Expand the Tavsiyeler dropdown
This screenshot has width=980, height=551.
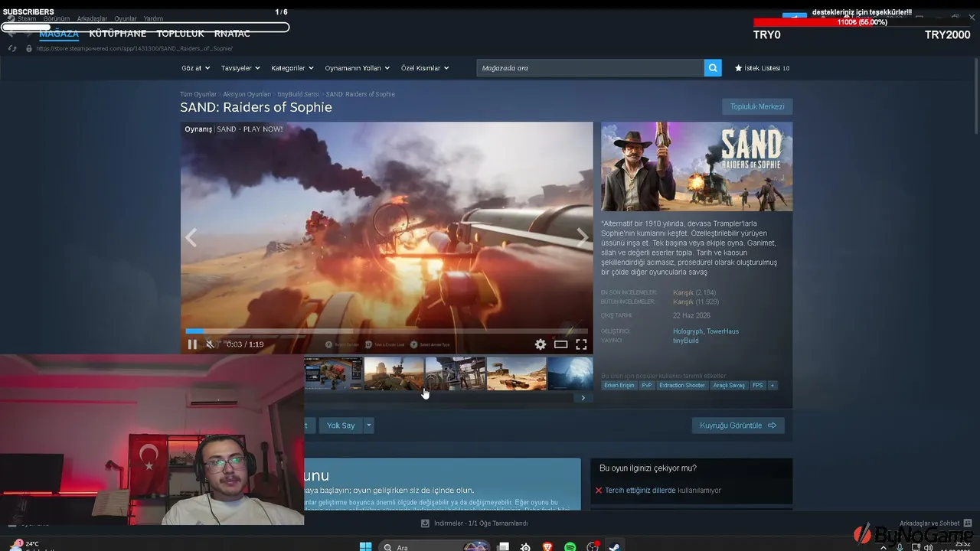click(240, 68)
